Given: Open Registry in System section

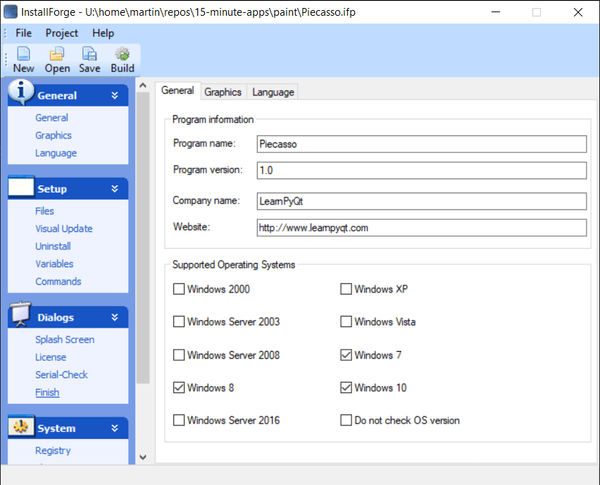Looking at the screenshot, I should click(x=53, y=451).
